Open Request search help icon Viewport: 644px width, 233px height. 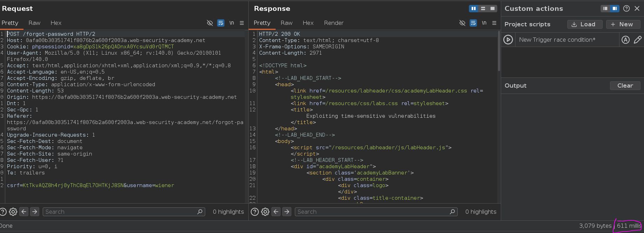[3, 212]
